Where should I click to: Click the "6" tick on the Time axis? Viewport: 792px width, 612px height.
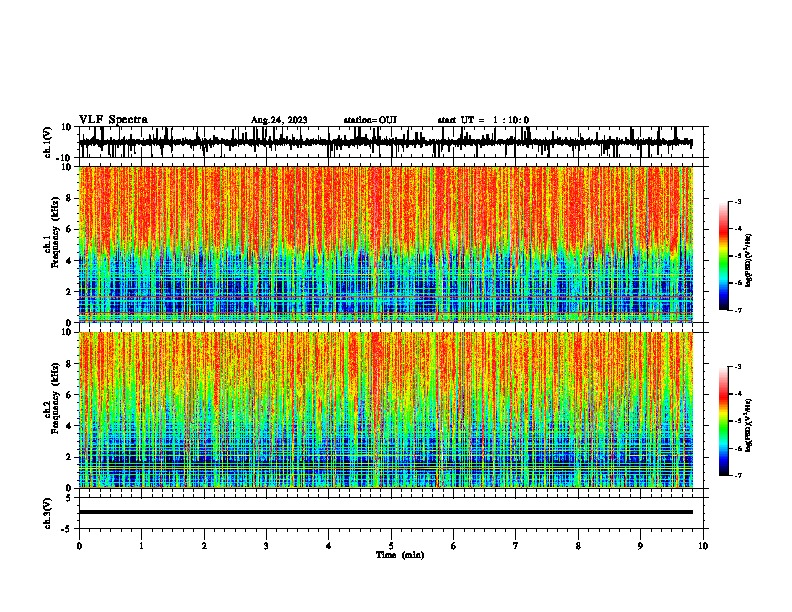click(454, 546)
